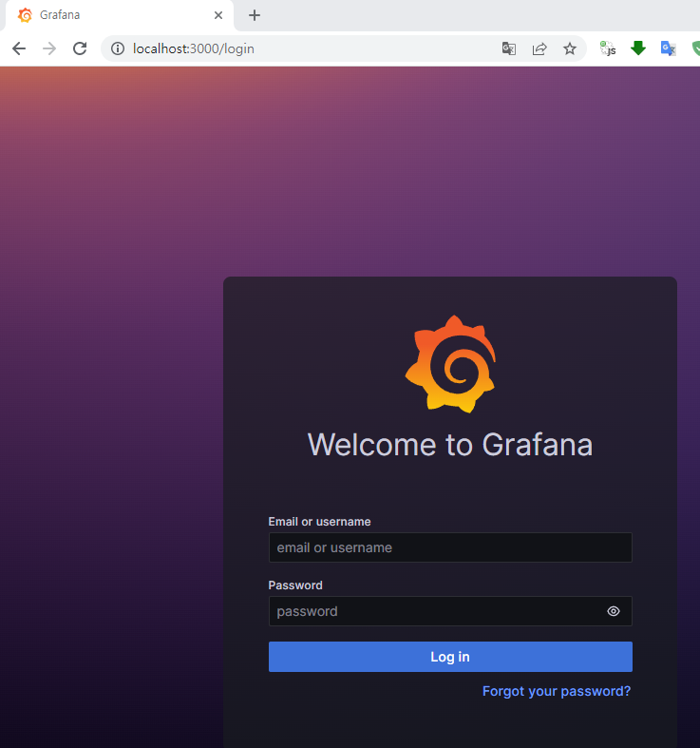700x748 pixels.
Task: Focus the Email or username input field
Action: [x=450, y=547]
